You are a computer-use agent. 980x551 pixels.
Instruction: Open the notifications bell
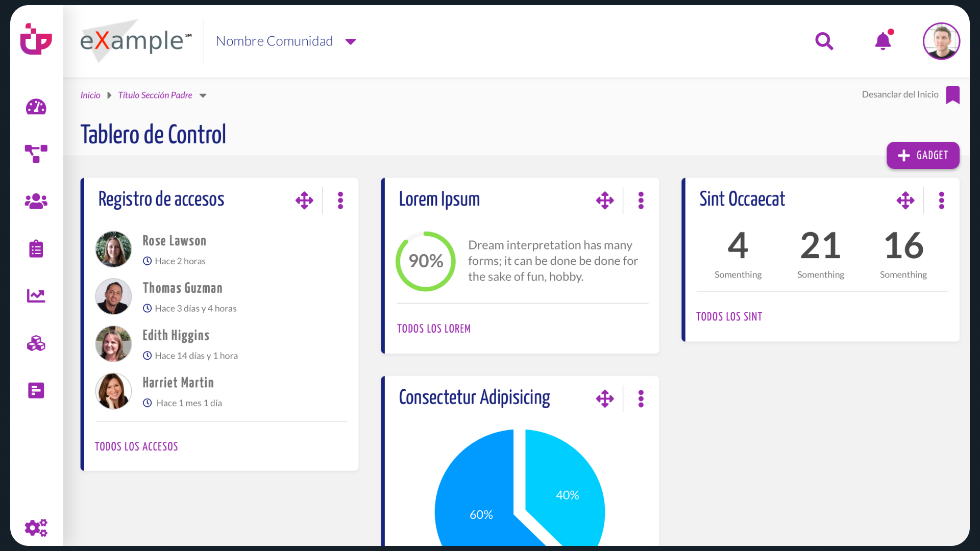[x=883, y=41]
